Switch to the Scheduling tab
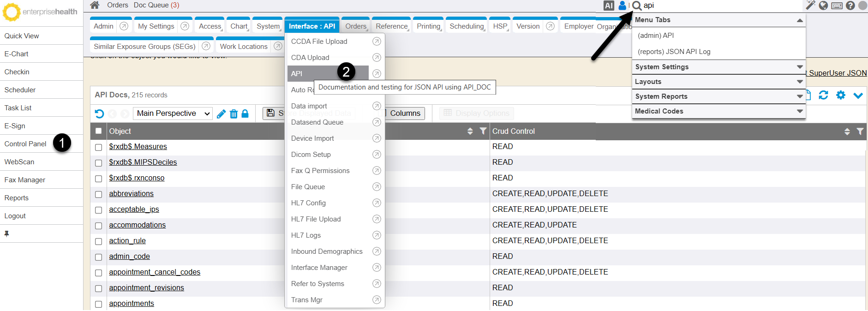The image size is (868, 311). pos(467,26)
